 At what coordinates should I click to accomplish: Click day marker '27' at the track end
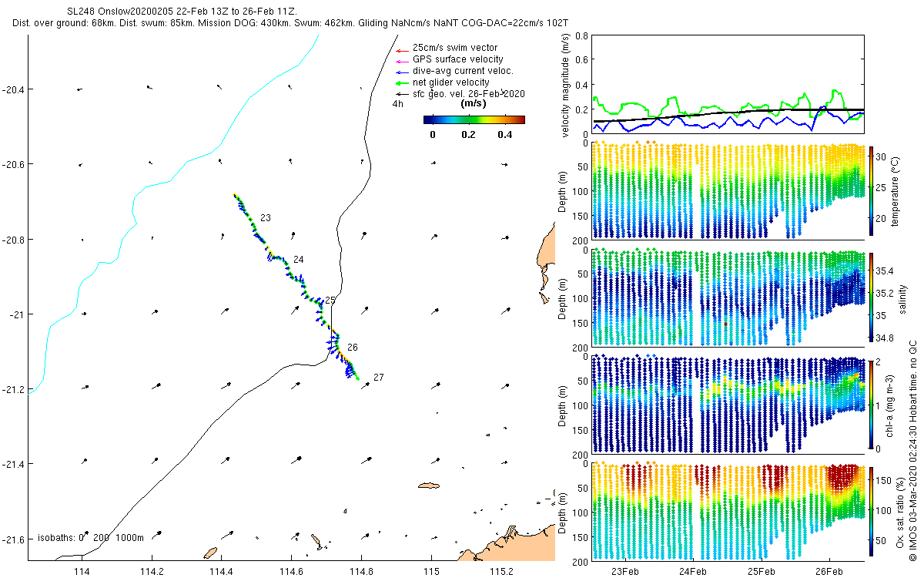point(378,378)
